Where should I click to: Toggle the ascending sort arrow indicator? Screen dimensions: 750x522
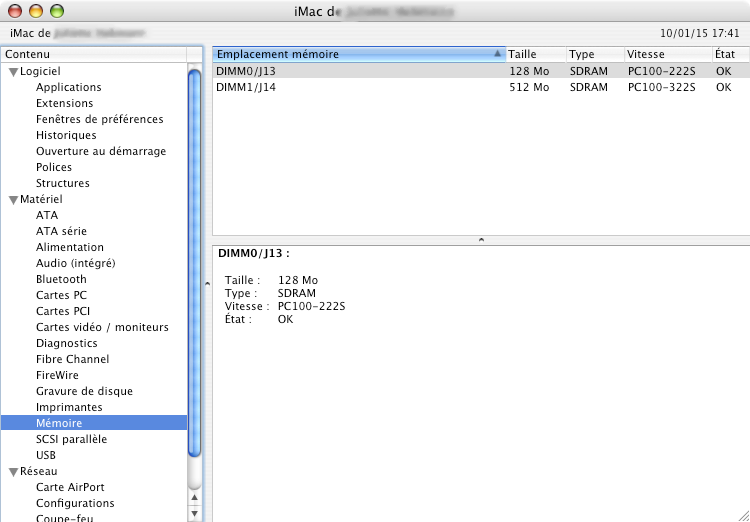point(497,54)
